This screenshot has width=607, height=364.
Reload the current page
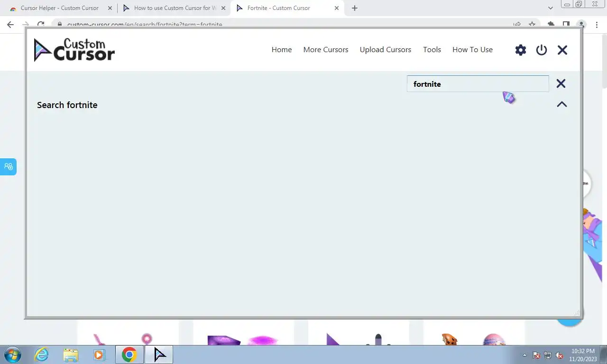tap(41, 24)
